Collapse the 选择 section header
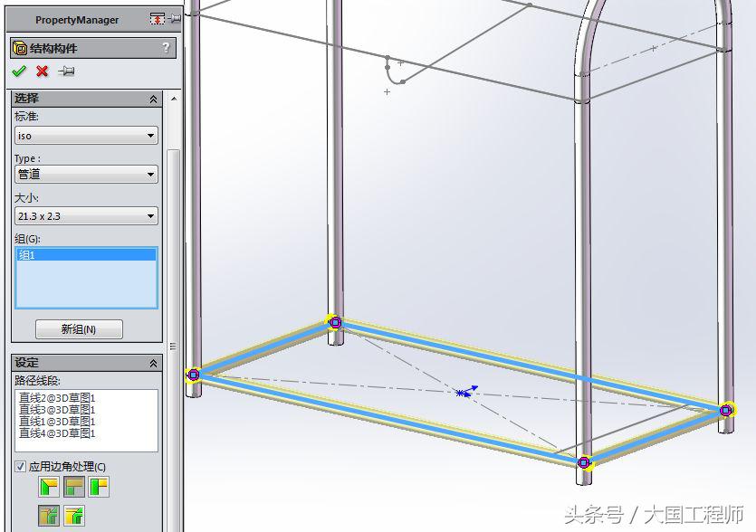 tap(154, 100)
